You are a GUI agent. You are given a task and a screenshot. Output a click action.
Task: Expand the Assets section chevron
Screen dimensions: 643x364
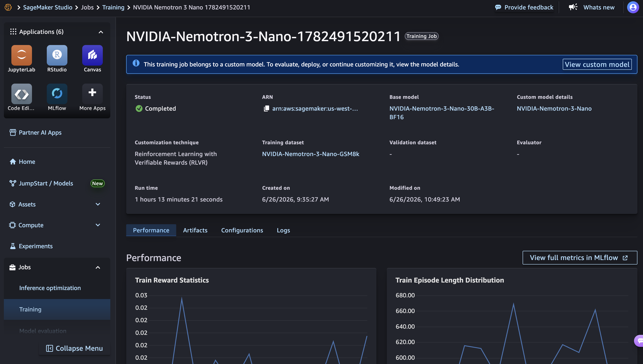(x=98, y=204)
